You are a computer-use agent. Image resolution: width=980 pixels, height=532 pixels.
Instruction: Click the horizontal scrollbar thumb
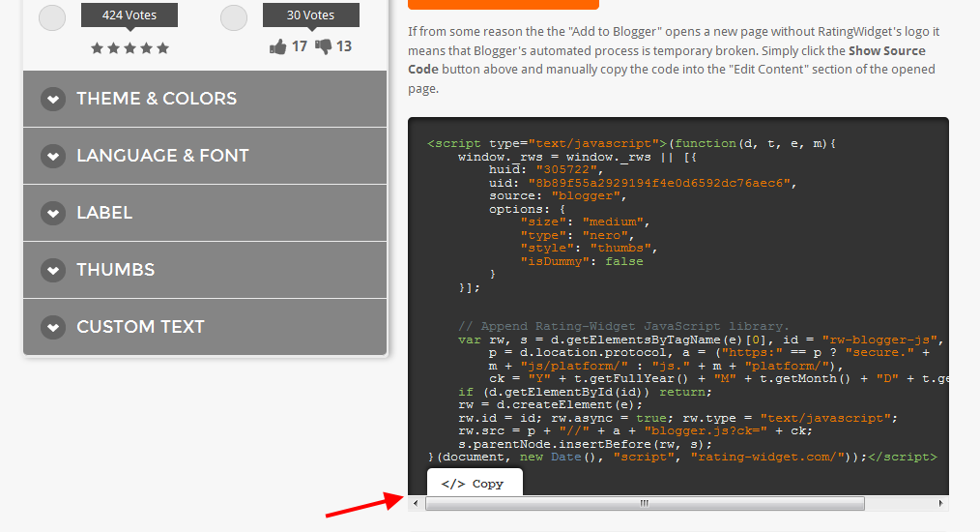pyautogui.click(x=645, y=503)
